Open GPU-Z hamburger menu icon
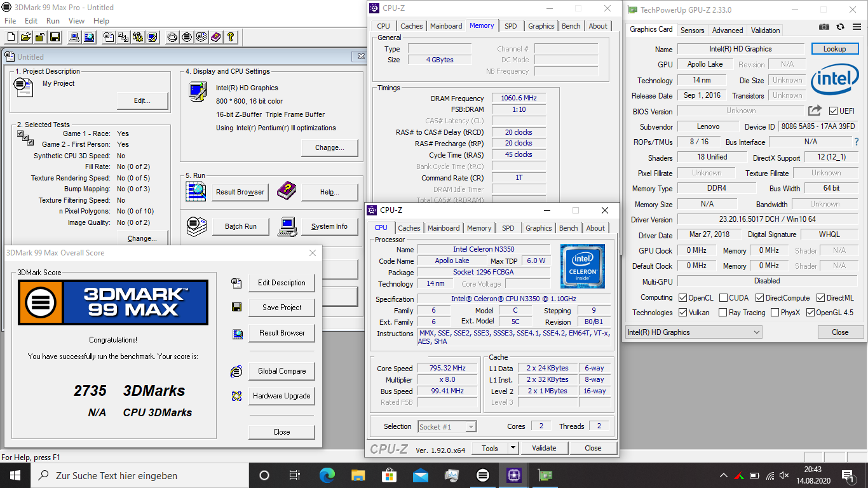868x488 pixels. point(856,27)
